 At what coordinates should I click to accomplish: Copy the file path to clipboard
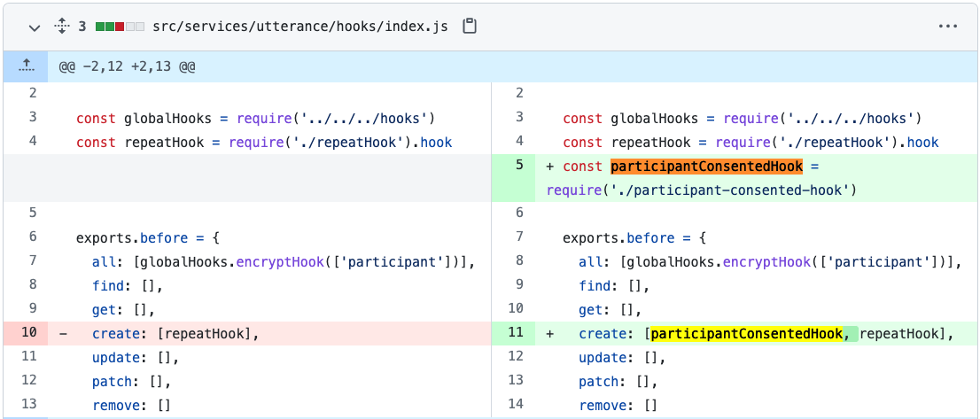tap(470, 27)
